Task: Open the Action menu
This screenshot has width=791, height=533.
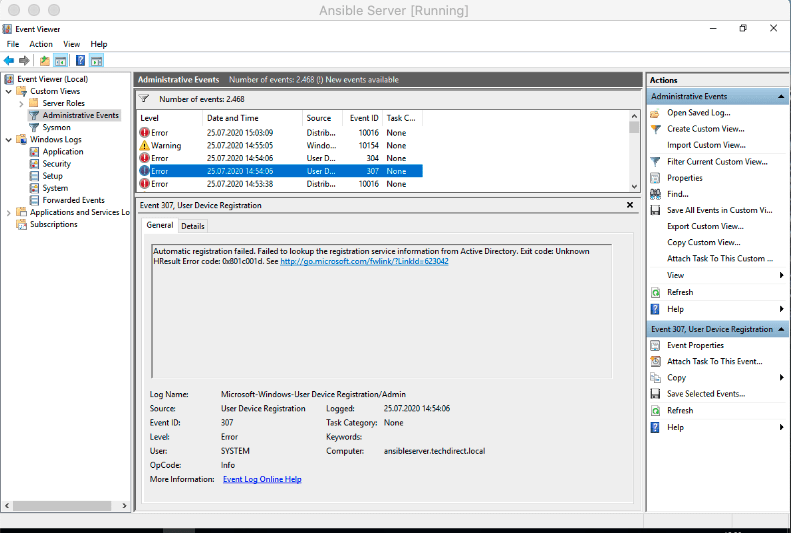Action: coord(41,44)
